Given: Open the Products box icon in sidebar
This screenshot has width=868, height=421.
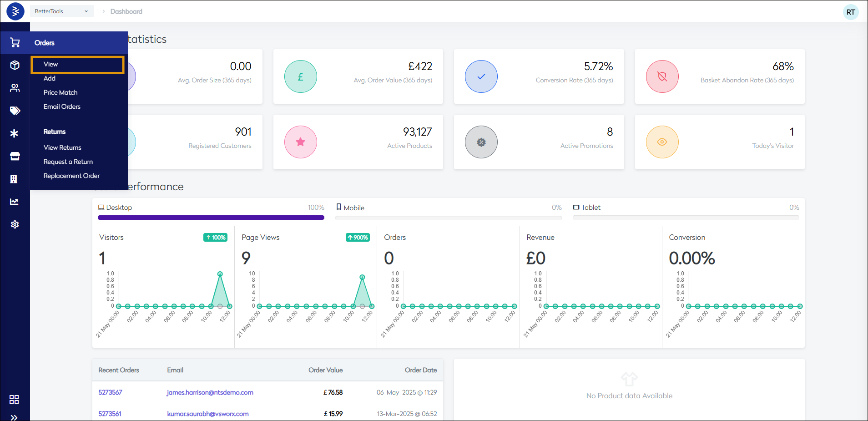Looking at the screenshot, I should 15,65.
